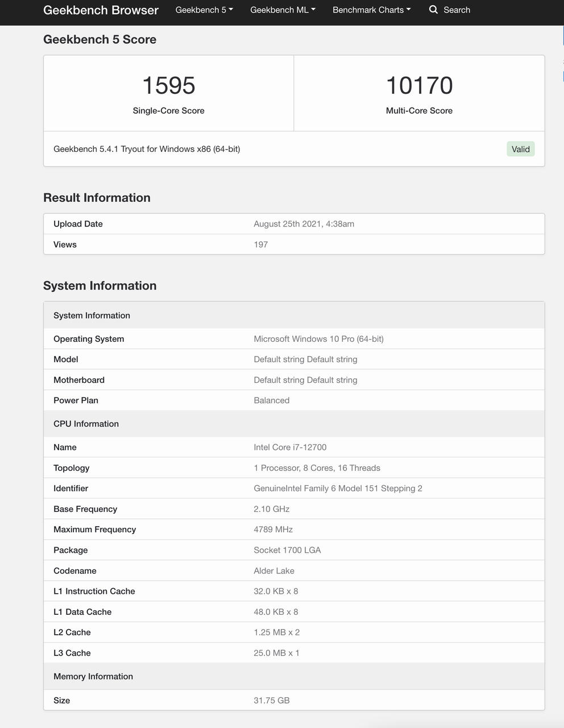This screenshot has width=564, height=728.
Task: Select L1 instruction cache 32.0 KB x 8
Action: tap(276, 591)
